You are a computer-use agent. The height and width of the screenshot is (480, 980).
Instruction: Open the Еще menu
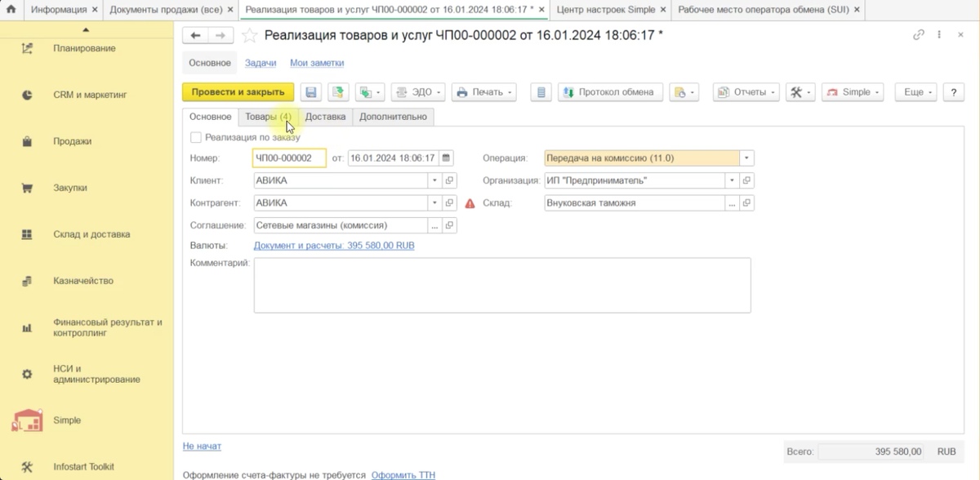(x=917, y=92)
